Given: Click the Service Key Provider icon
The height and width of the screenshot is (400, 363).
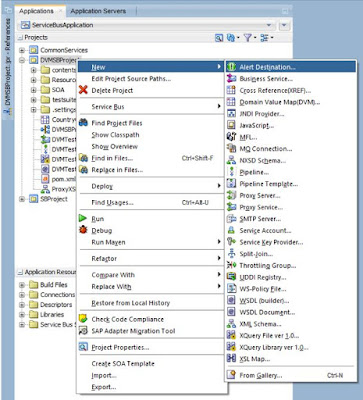Looking at the screenshot, I should click(231, 242).
